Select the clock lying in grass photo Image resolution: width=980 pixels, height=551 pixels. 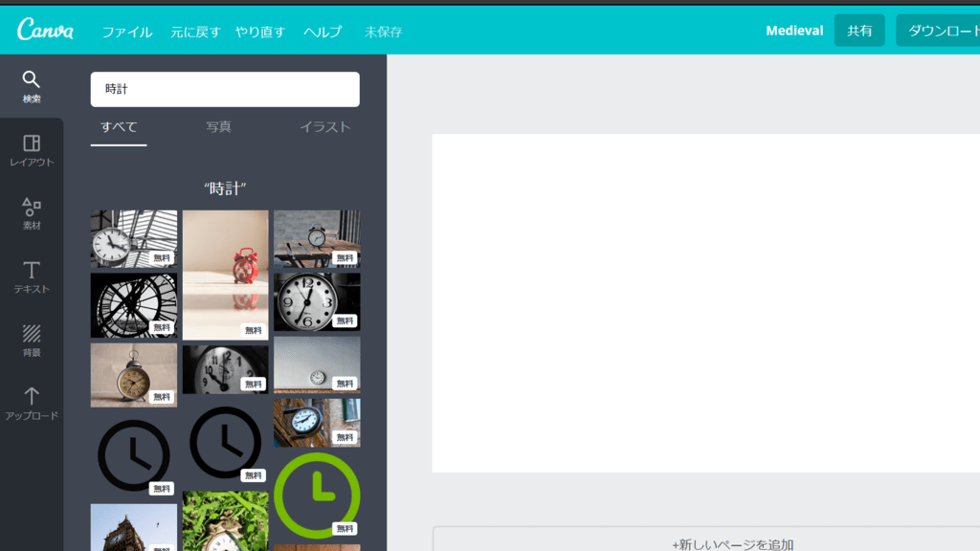click(x=226, y=521)
